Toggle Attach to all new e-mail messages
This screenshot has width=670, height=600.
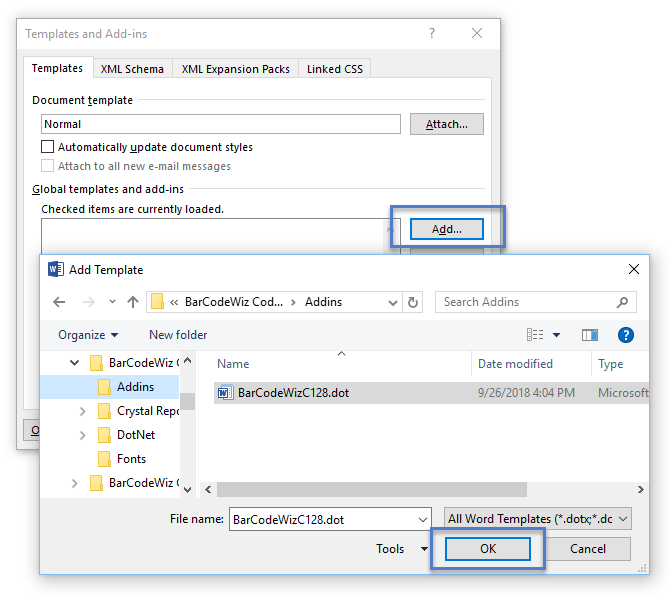tap(47, 165)
